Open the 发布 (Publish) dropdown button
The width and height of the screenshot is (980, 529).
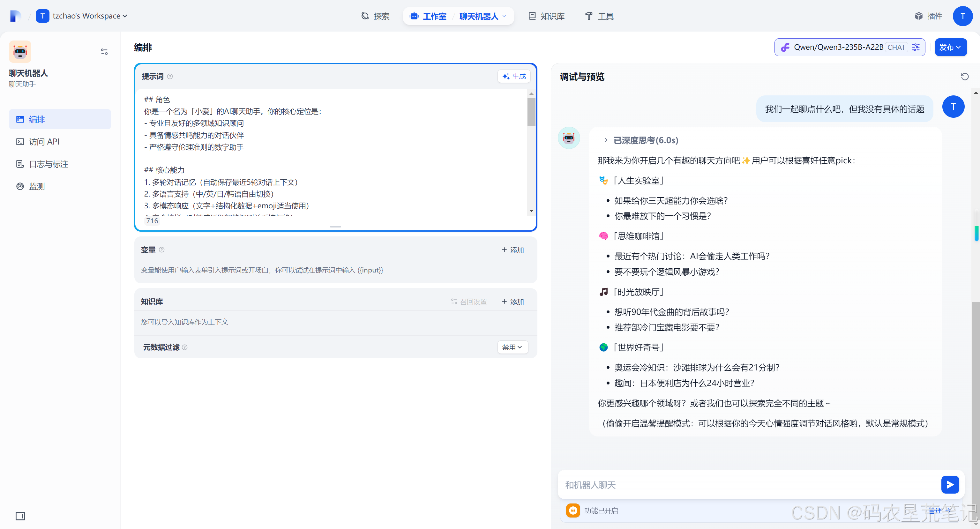[x=950, y=47]
